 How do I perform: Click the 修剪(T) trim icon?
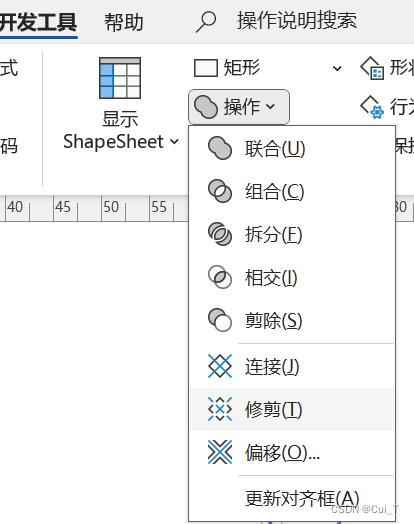[x=220, y=409]
